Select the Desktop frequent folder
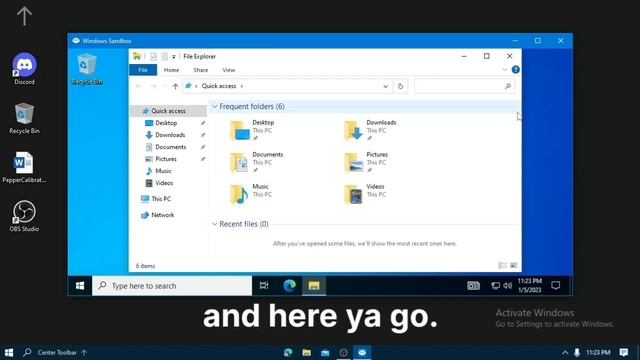The width and height of the screenshot is (640, 360). point(253,130)
